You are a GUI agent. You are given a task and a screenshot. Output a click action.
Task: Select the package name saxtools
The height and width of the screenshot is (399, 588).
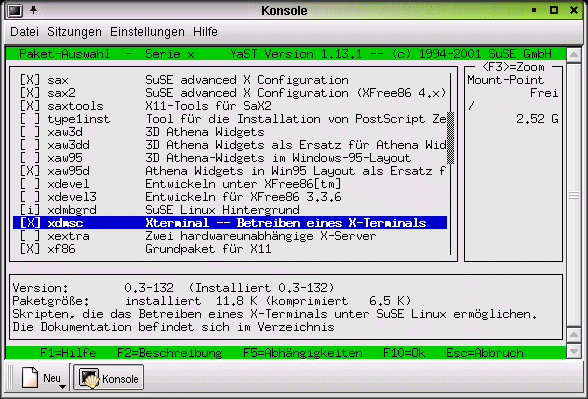point(75,106)
